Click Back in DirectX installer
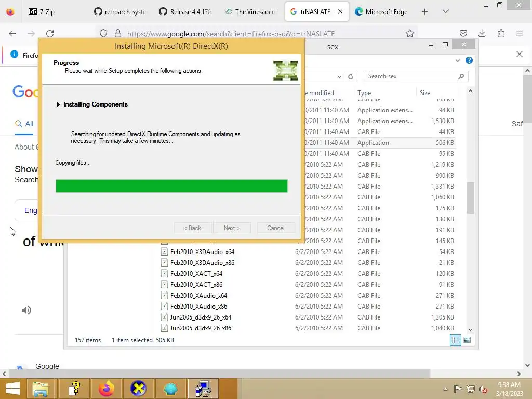Viewport: 532px width, 399px height. (x=193, y=228)
